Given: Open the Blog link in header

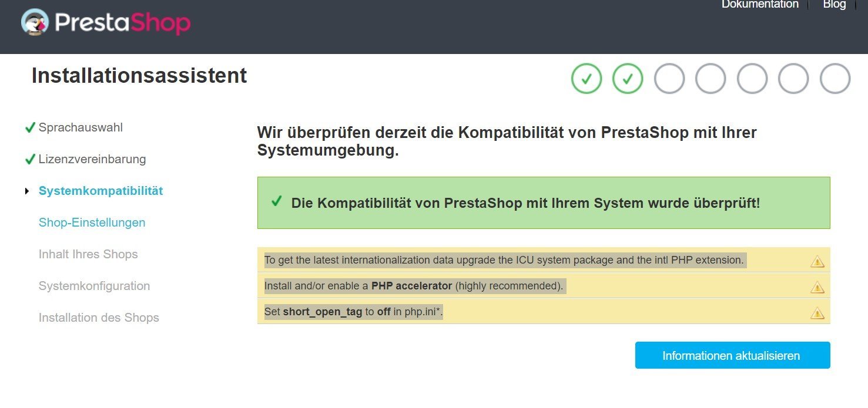Looking at the screenshot, I should [x=834, y=5].
